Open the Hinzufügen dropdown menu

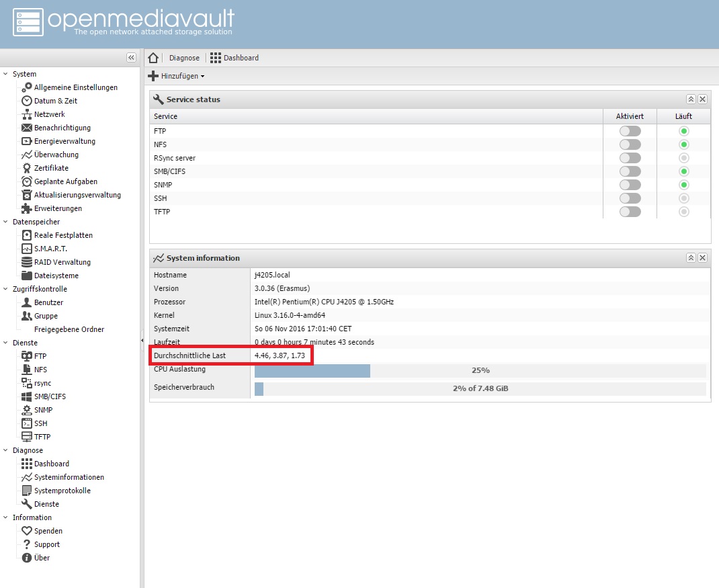point(177,76)
